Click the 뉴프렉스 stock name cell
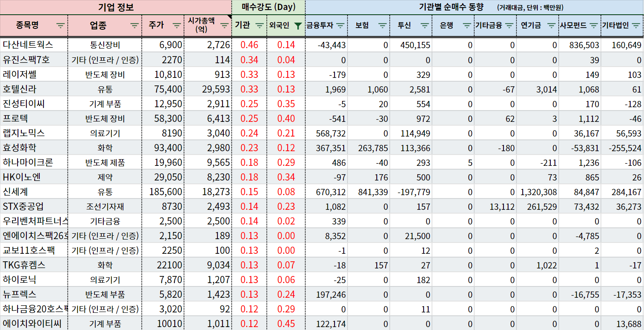The height and width of the screenshot is (330, 644). tap(33, 294)
